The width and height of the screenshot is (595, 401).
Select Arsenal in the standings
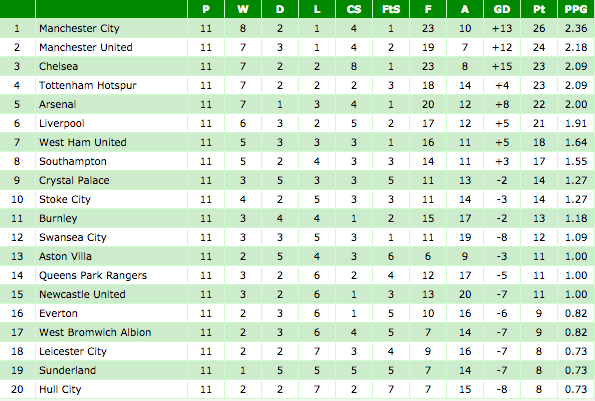point(58,104)
